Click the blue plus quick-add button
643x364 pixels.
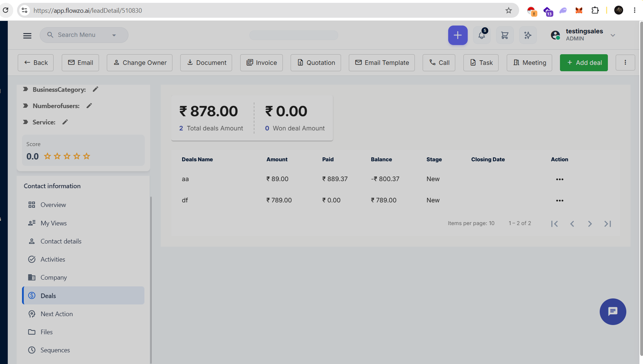coord(458,35)
